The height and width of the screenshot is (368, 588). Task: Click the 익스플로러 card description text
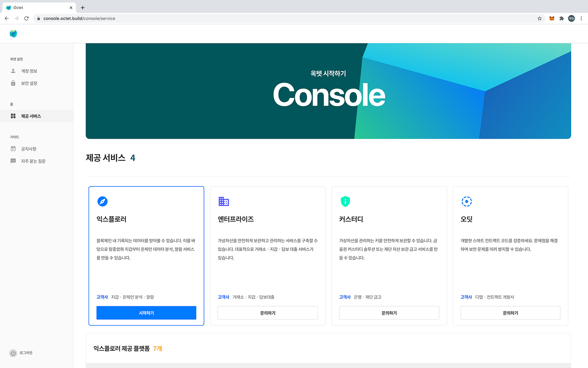tap(146, 249)
